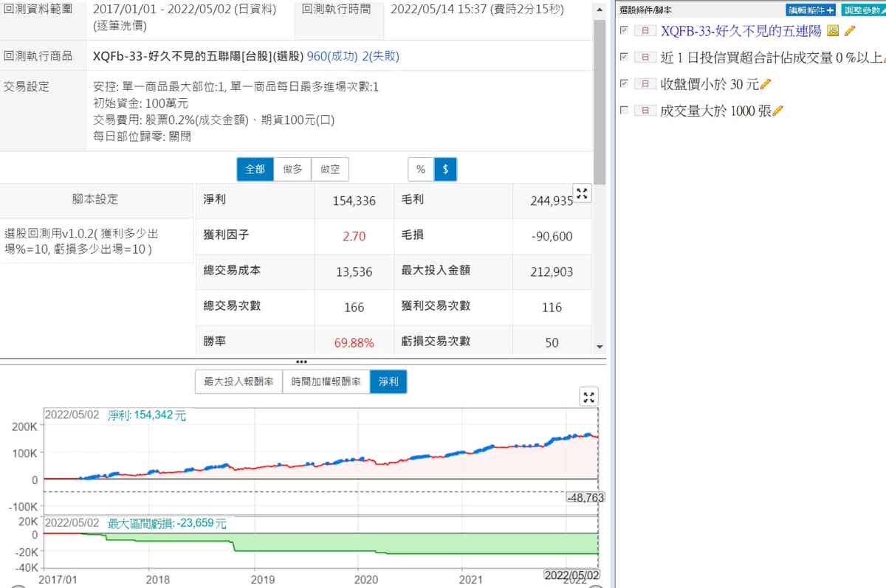Edit the 成交量大於 1000 張 condition
886x588 pixels.
(x=777, y=111)
